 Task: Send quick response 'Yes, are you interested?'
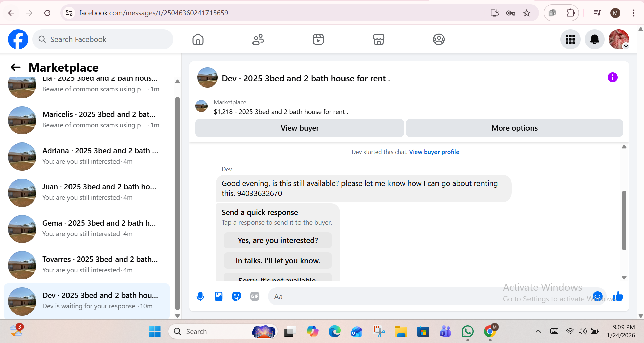click(278, 240)
